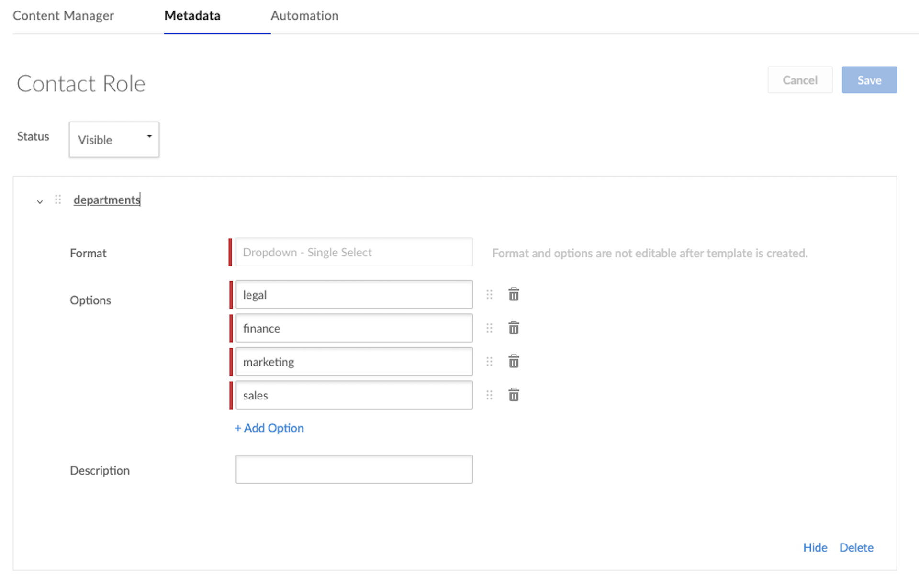Click the Contact Role template title
Image resolution: width=919 pixels, height=588 pixels.
[x=81, y=84]
